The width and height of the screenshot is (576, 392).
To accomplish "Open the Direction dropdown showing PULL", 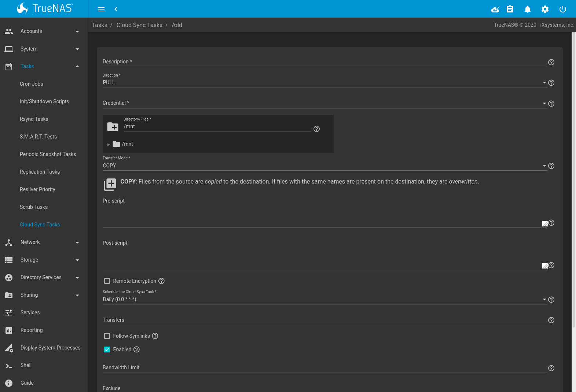I will pyautogui.click(x=325, y=82).
